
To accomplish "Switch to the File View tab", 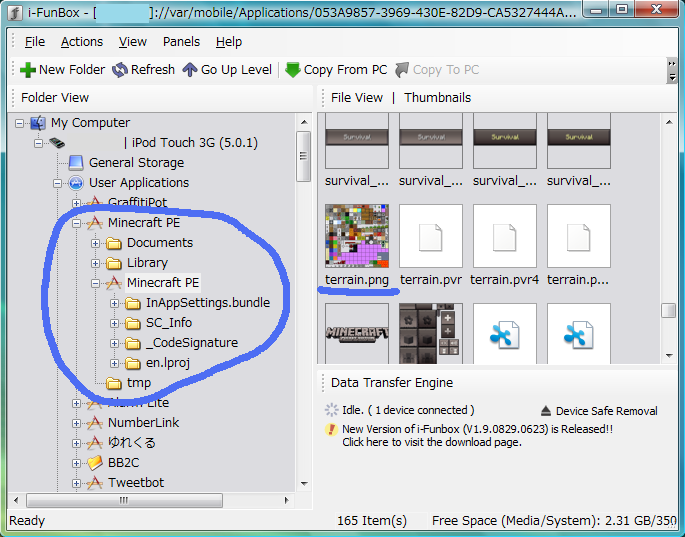I will [x=357, y=98].
